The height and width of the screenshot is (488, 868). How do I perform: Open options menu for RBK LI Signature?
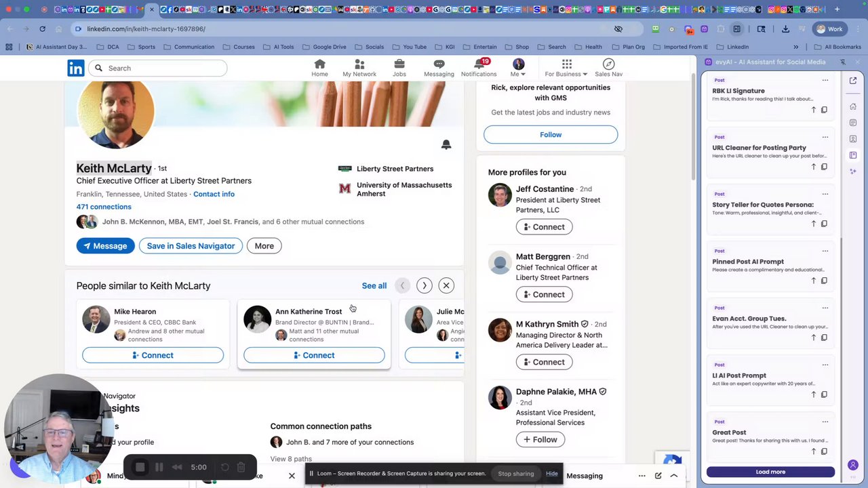pyautogui.click(x=825, y=80)
